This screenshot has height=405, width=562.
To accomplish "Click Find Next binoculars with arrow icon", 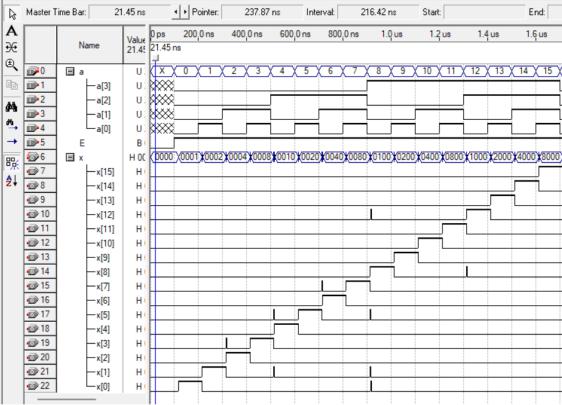I will point(12,124).
